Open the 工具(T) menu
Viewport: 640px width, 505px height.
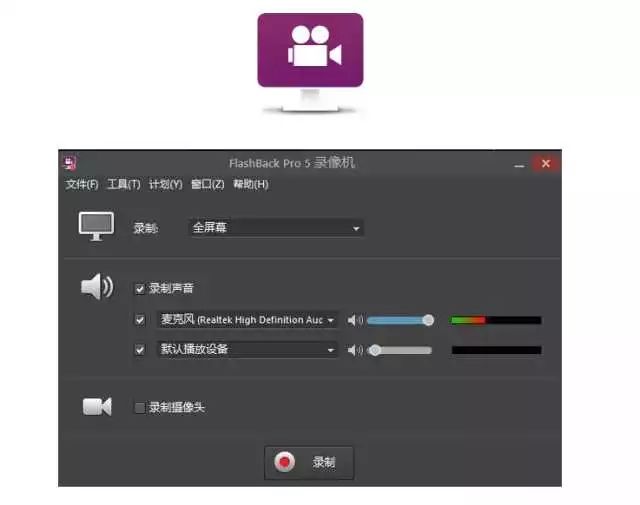click(x=124, y=185)
